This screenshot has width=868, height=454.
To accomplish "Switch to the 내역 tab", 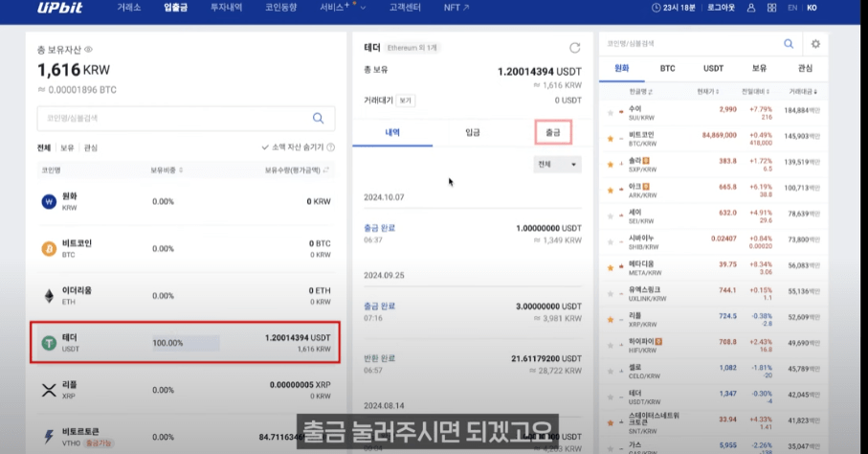I will (x=392, y=132).
